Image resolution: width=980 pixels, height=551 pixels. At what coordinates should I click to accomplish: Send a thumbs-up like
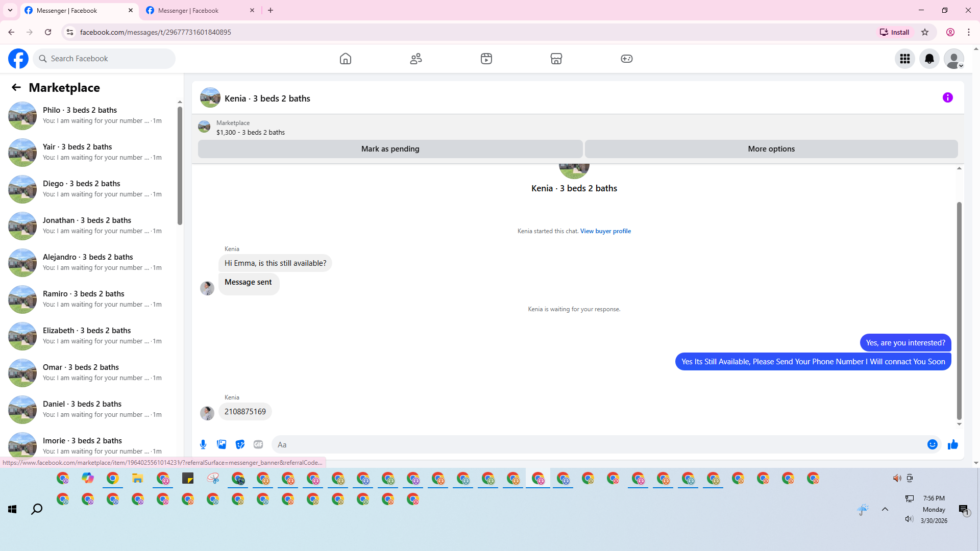pyautogui.click(x=952, y=444)
